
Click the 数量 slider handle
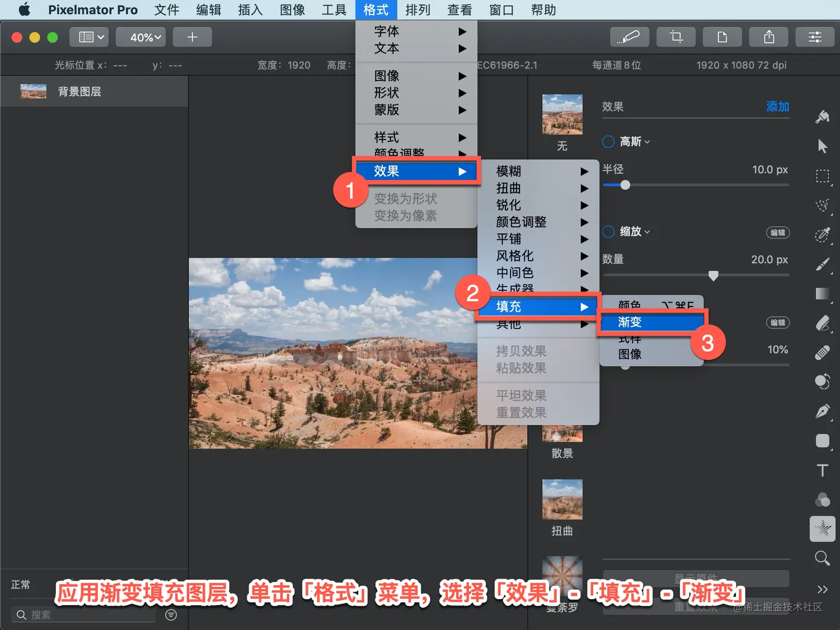point(713,276)
